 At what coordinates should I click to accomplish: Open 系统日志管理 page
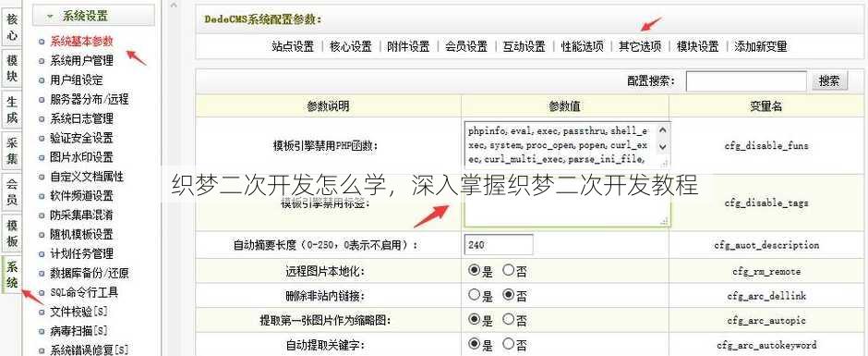click(x=81, y=118)
